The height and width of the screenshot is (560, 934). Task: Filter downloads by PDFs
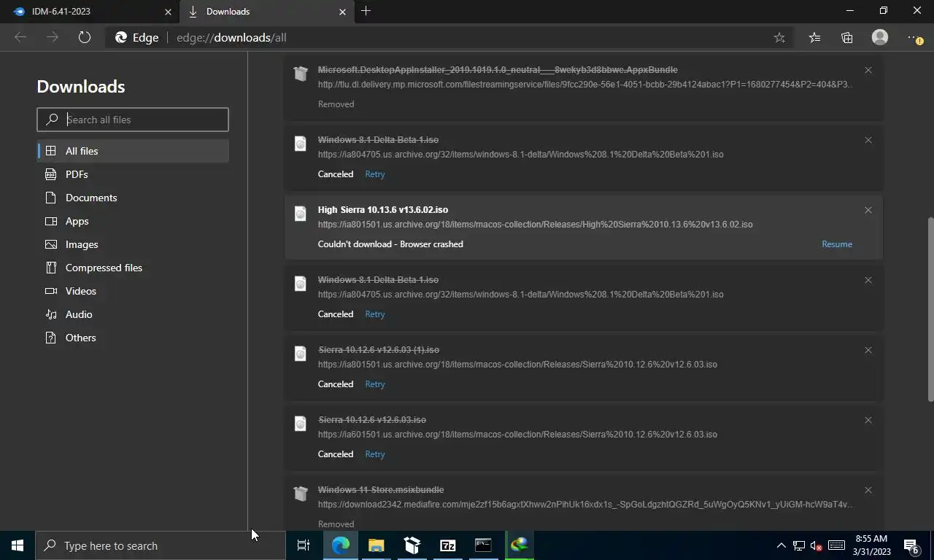133,174
